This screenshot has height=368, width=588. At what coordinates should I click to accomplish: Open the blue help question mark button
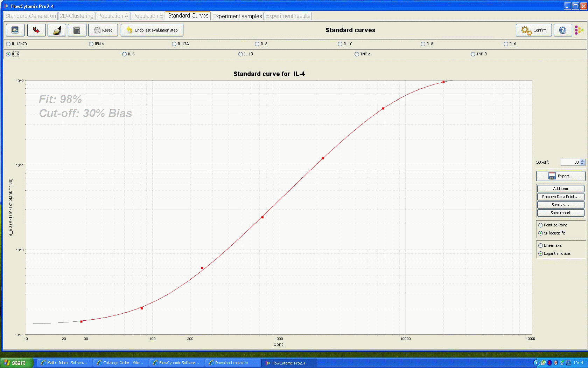563,30
